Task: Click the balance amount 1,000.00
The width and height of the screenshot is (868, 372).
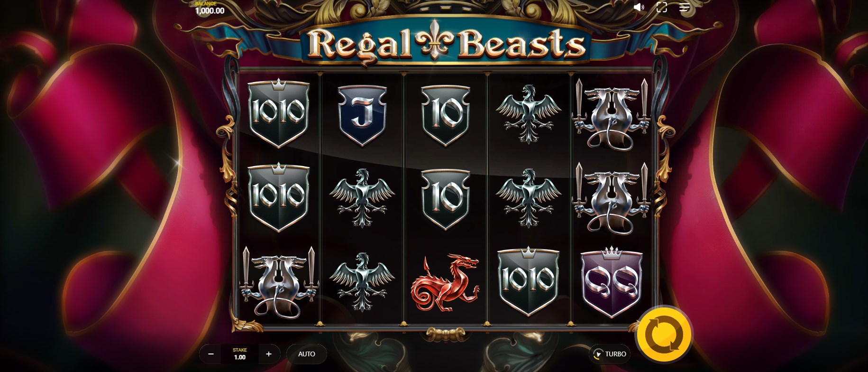Action: point(210,10)
